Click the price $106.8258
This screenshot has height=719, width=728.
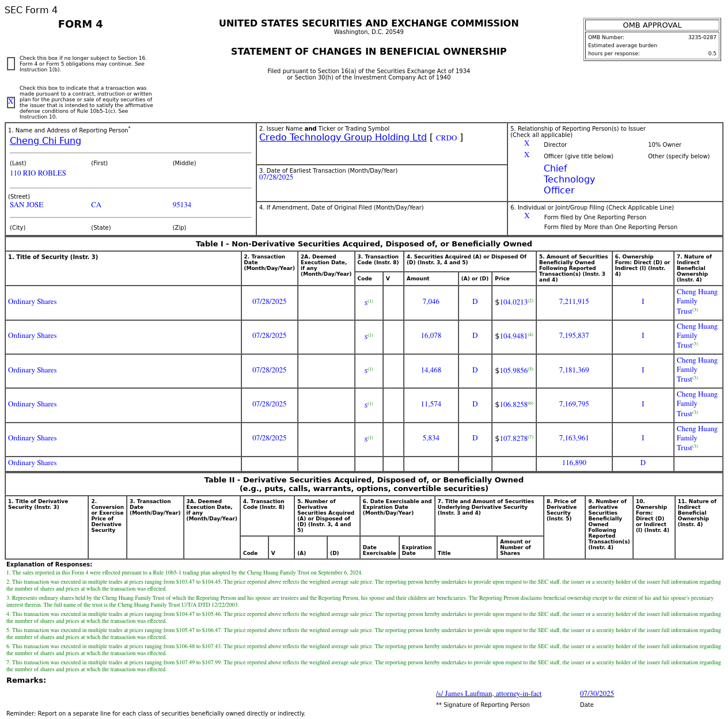511,405
